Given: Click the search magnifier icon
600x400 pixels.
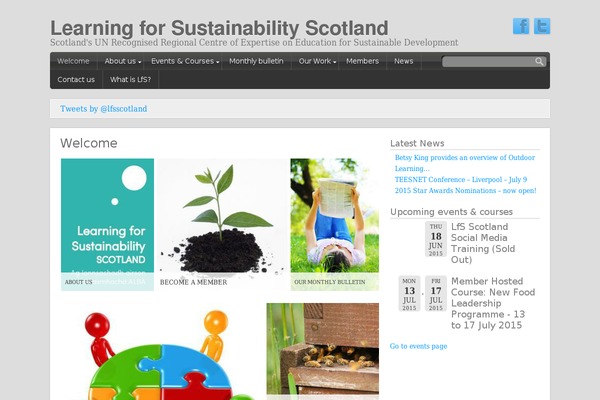Looking at the screenshot, I should coord(539,62).
